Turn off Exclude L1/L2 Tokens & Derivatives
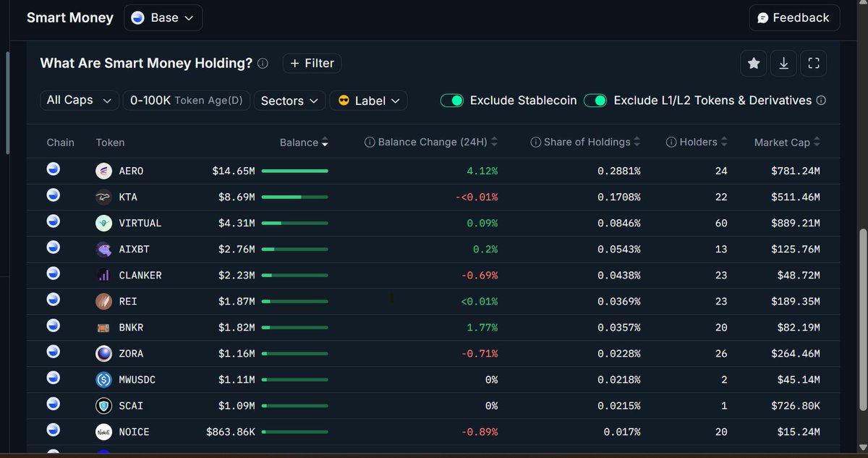This screenshot has width=868, height=458. (595, 101)
